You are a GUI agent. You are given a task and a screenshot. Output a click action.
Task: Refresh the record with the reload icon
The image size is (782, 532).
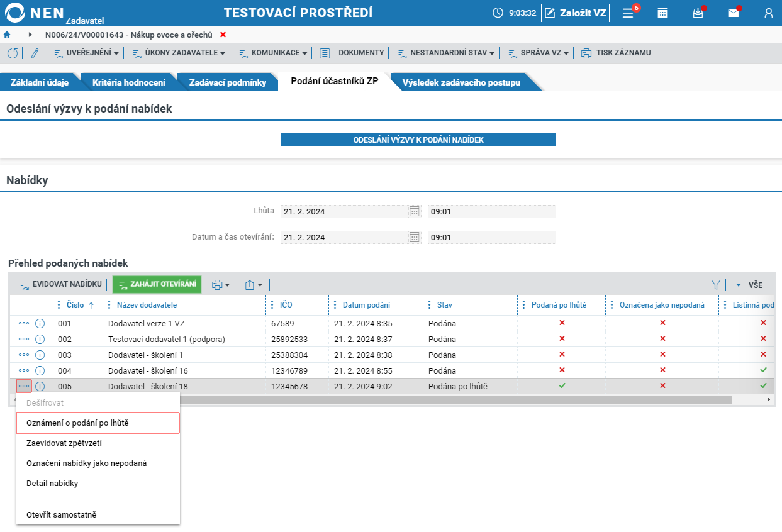tap(13, 53)
